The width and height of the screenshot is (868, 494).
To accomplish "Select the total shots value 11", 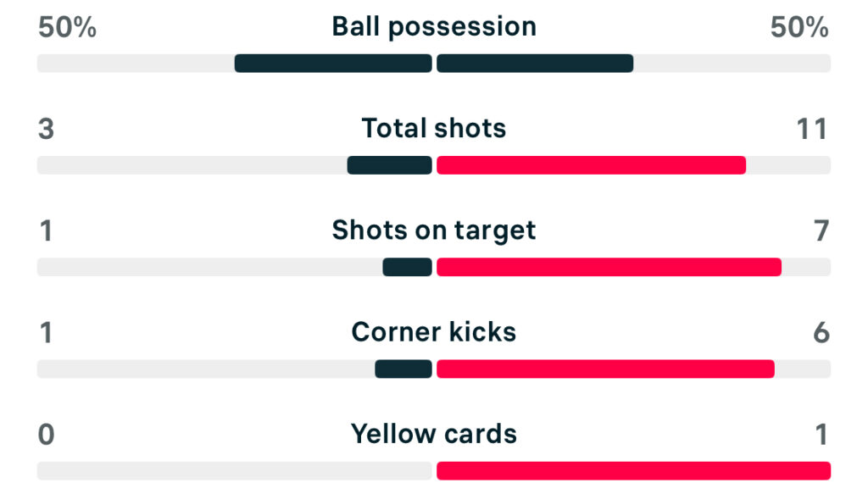I will coord(811,129).
